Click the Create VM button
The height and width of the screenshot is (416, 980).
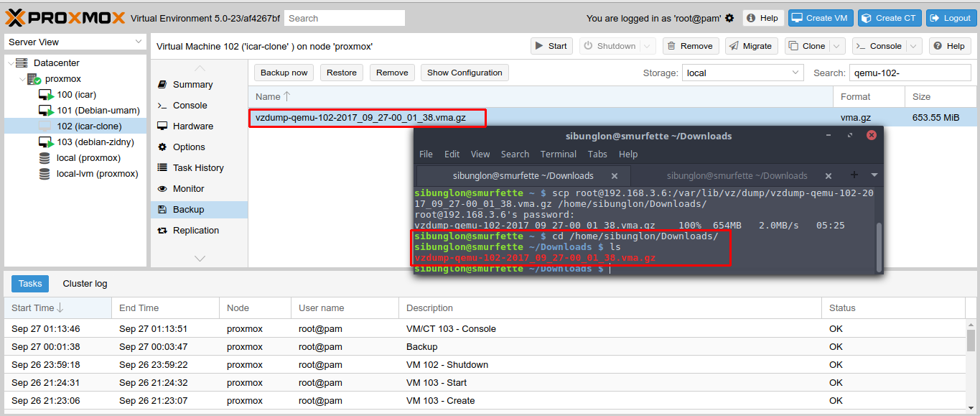pyautogui.click(x=821, y=18)
